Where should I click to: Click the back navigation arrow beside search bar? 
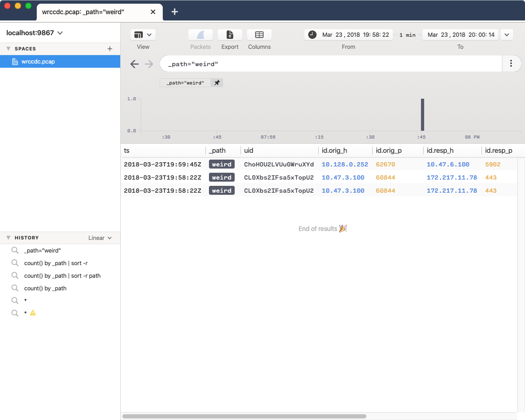[134, 64]
